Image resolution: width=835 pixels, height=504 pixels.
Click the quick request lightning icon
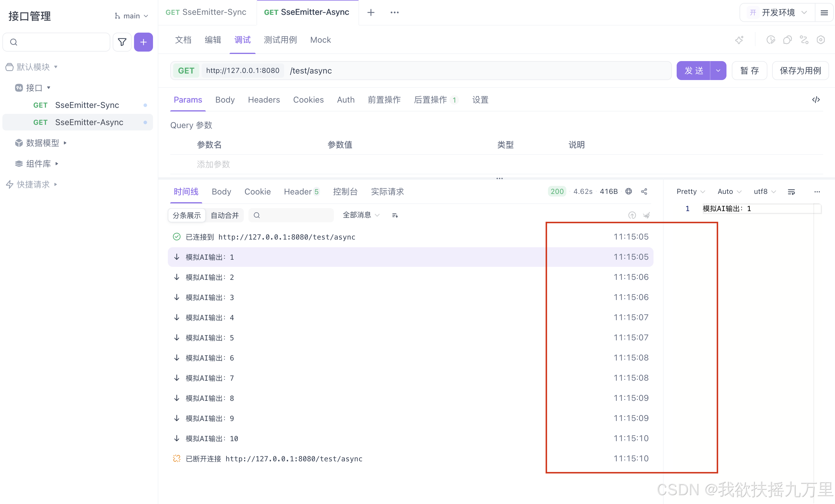(x=9, y=184)
